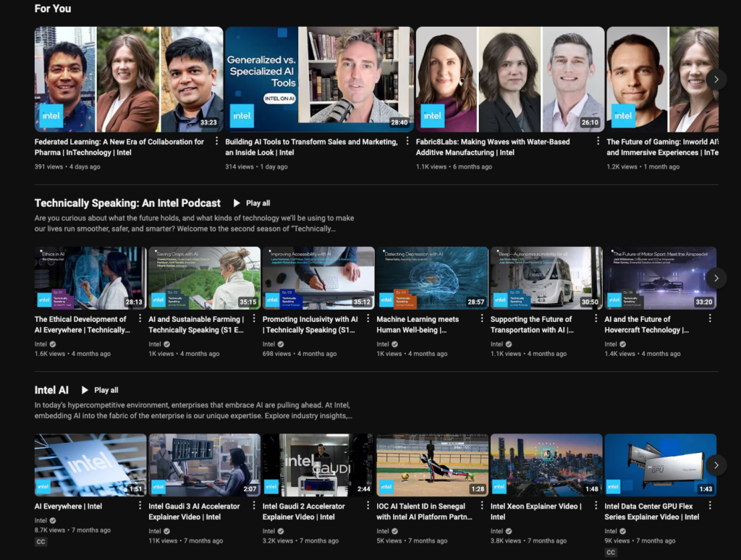Open menu for Federated Learning video
This screenshot has height=560, width=741.
[217, 141]
